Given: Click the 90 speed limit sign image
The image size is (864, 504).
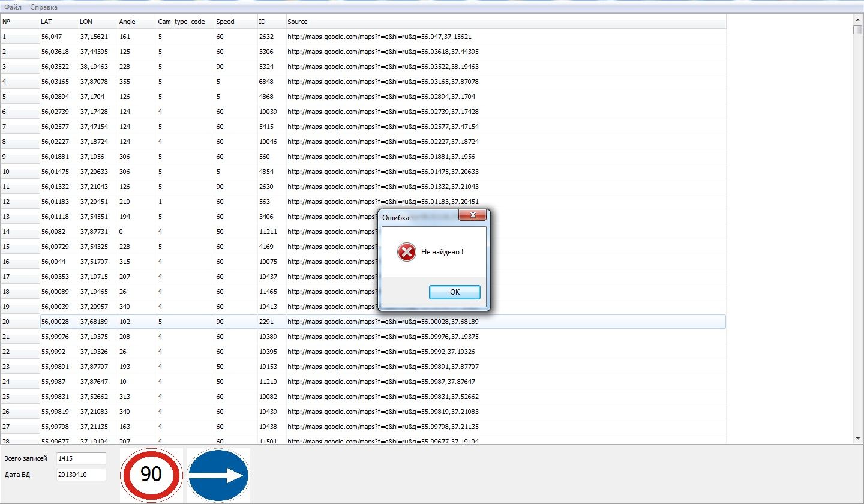Looking at the screenshot, I should 151,475.
